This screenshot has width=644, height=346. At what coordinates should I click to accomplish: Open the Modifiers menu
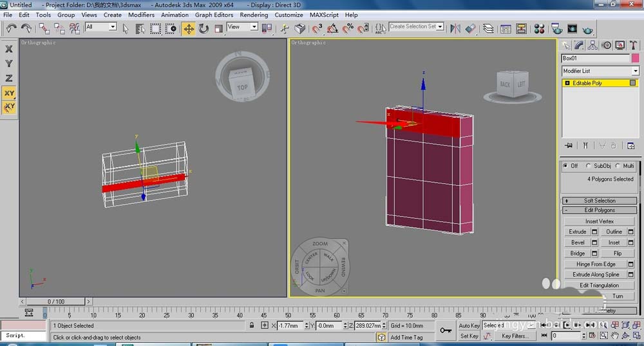141,15
